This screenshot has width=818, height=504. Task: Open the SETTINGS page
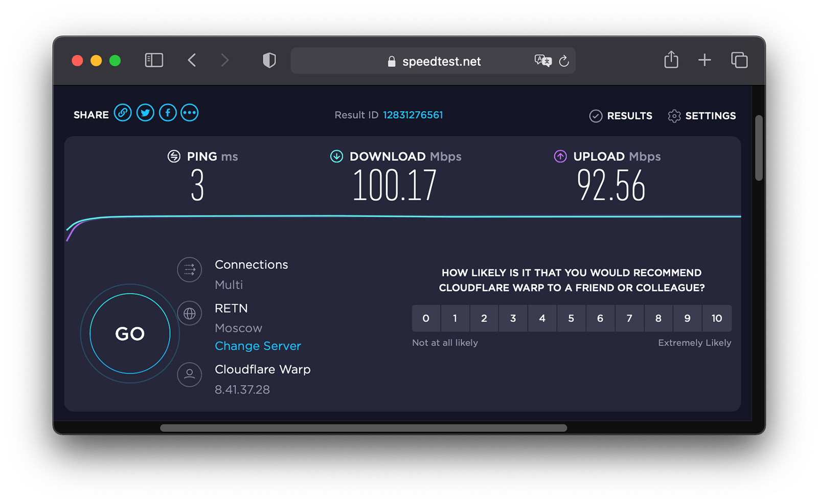(x=702, y=116)
